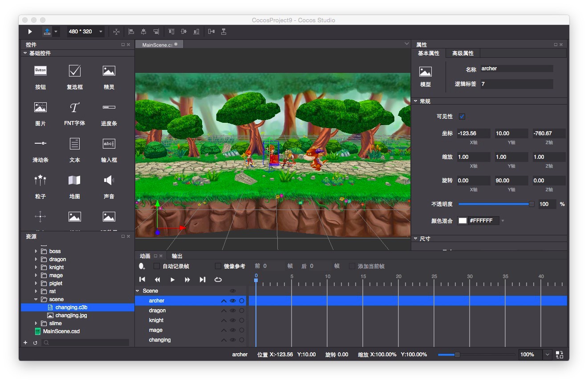The image size is (588, 383).
Task: Select the 粒子 particle widget
Action: coord(41,186)
